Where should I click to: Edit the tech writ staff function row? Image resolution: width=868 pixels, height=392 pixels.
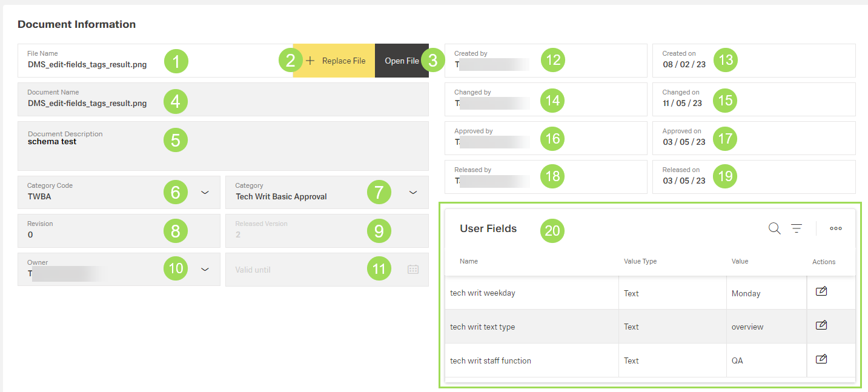pyautogui.click(x=821, y=359)
